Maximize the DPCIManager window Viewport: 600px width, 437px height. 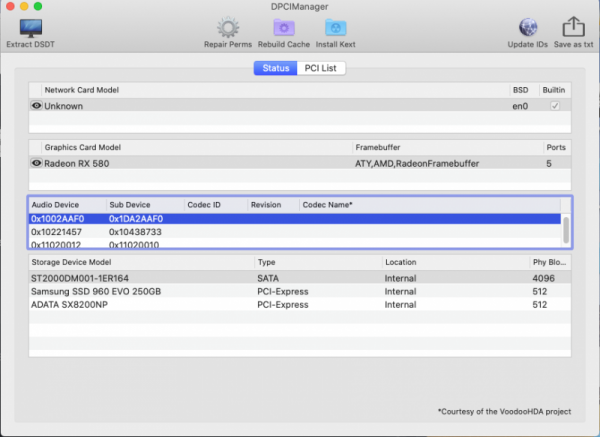click(38, 6)
